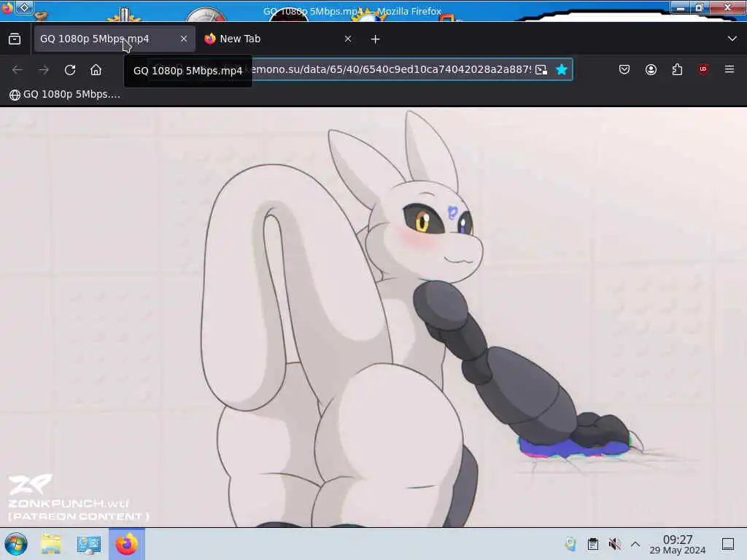Open the extensions panel
747x560 pixels.
[x=677, y=69]
